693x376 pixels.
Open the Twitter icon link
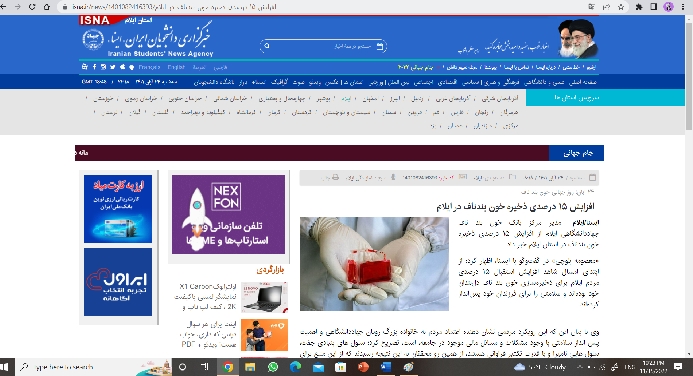(113, 67)
